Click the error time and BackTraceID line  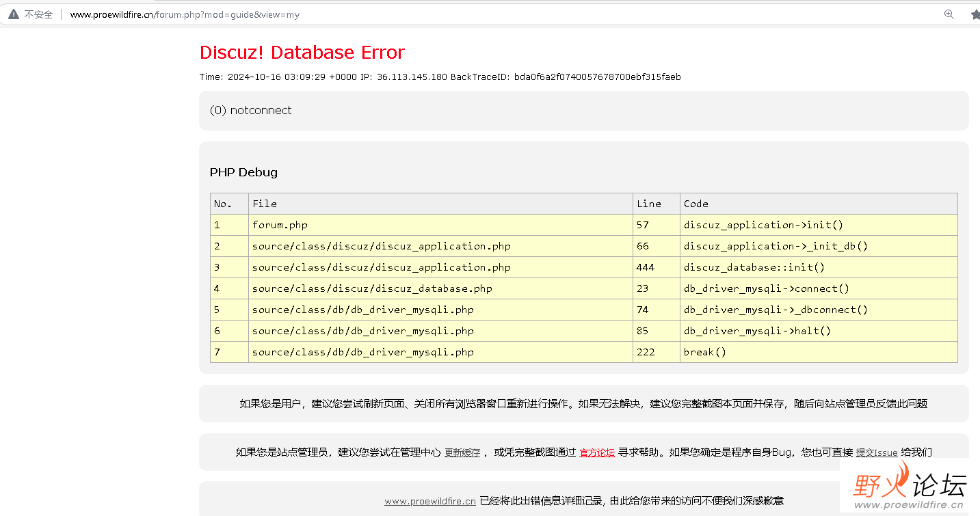click(x=440, y=77)
